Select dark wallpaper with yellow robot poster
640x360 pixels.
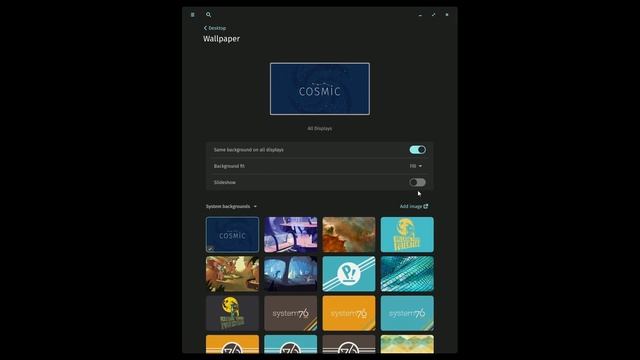tap(232, 313)
